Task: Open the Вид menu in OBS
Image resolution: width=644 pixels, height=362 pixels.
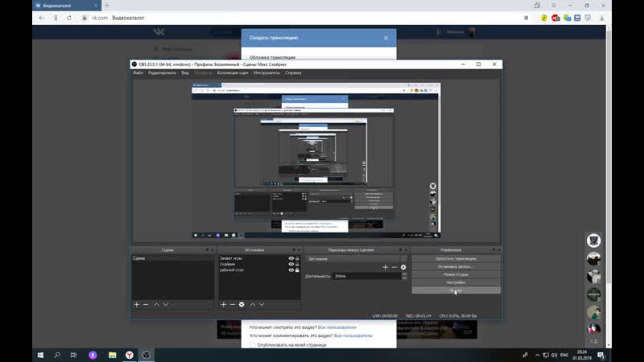Action: point(185,72)
